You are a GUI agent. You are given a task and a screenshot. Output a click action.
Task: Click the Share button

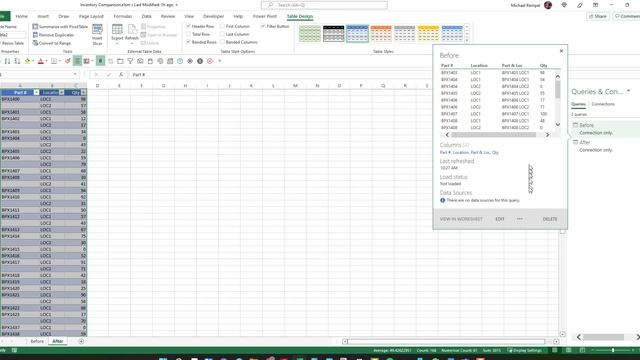click(x=598, y=16)
